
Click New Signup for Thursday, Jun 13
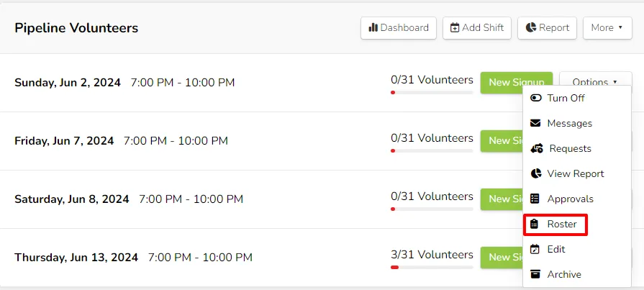pos(502,257)
